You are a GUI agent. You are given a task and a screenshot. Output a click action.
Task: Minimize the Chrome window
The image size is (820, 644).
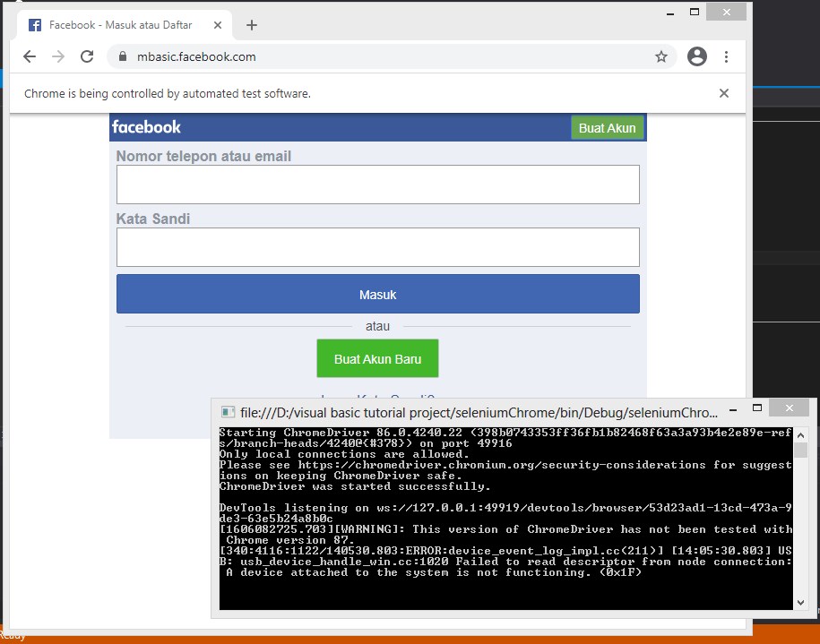(x=670, y=13)
